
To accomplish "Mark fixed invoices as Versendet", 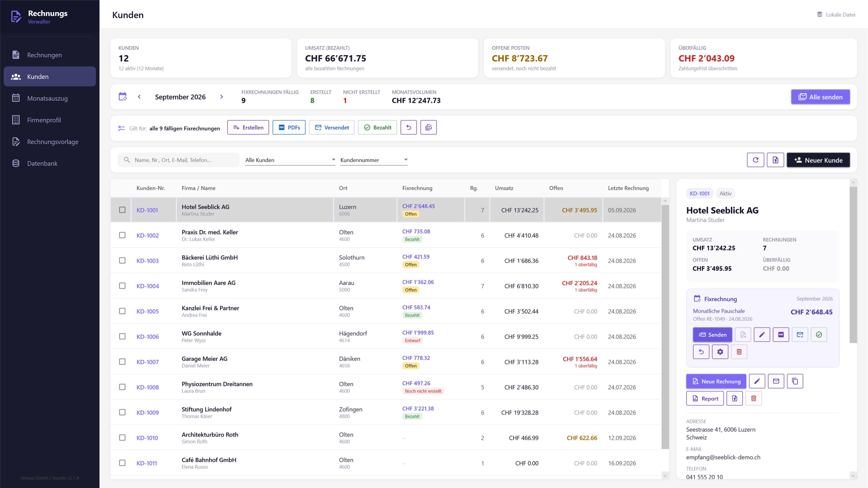I will [x=332, y=127].
